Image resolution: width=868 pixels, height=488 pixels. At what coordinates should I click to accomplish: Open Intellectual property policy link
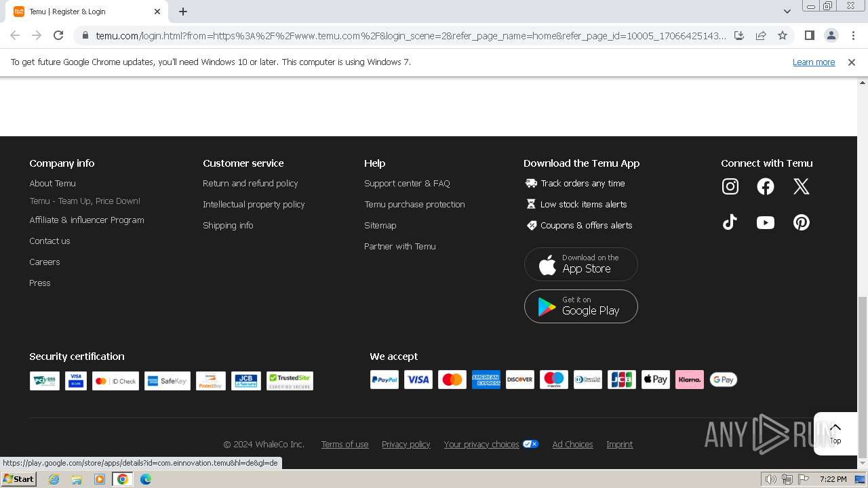click(x=254, y=205)
